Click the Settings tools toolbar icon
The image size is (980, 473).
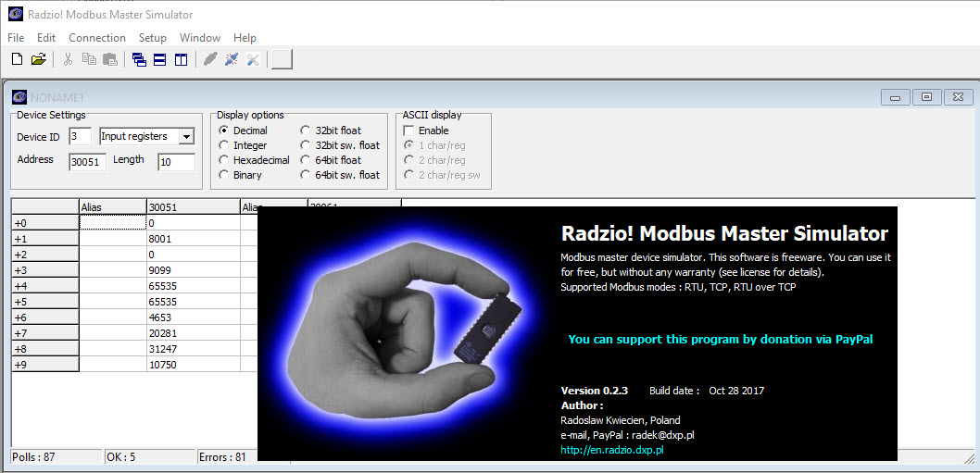click(253, 59)
